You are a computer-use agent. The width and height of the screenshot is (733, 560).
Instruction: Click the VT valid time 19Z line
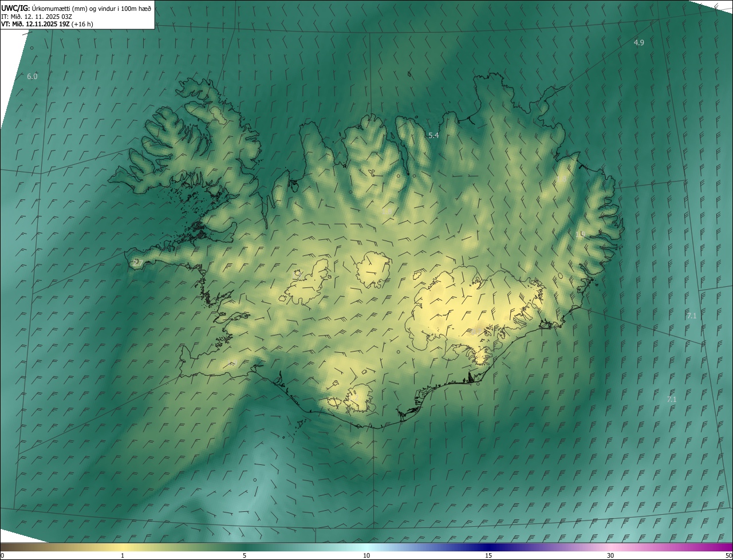click(x=47, y=24)
